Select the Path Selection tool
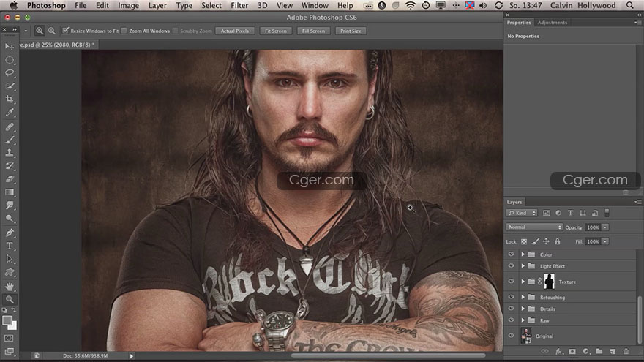This screenshot has height=362, width=644. (10, 260)
